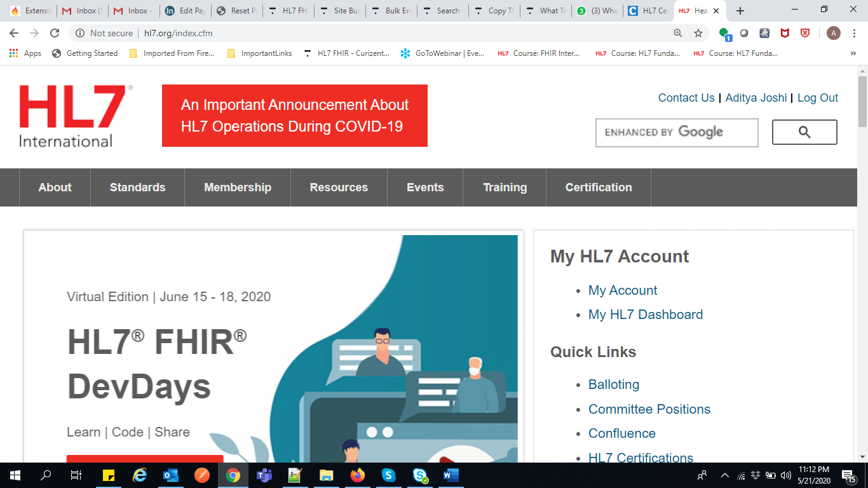This screenshot has width=868, height=488.
Task: Open the zoom magnifier icon in the address bar
Action: pos(678,33)
